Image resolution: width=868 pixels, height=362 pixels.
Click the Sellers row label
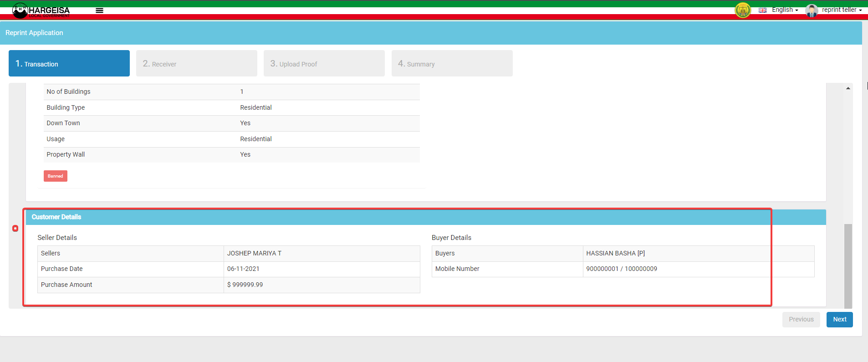(51, 253)
